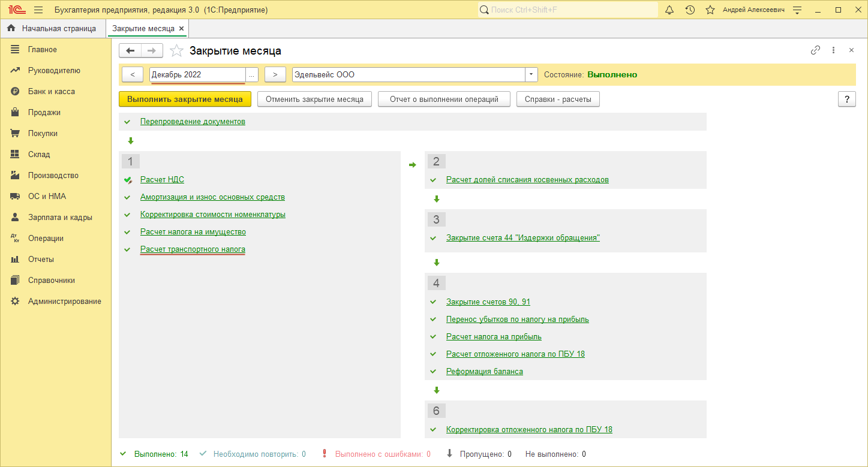Open Справки - расчеты menu button
Image resolution: width=868 pixels, height=467 pixels.
coord(558,99)
